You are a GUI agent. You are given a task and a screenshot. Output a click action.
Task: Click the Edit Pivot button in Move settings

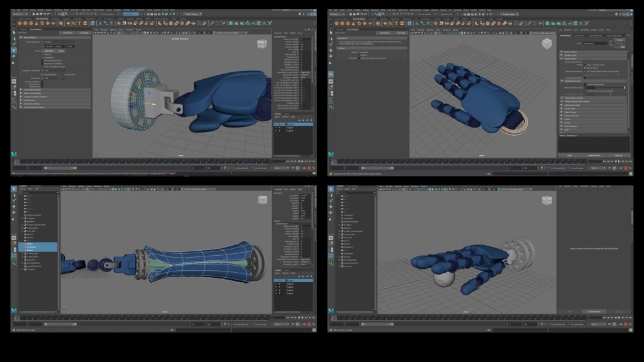coord(49,51)
